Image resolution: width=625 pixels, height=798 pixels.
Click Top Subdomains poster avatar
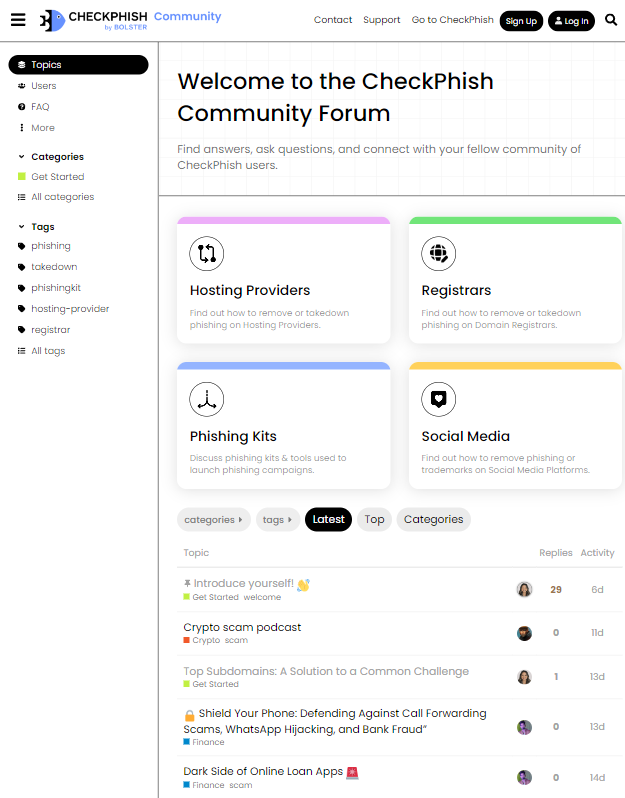click(524, 677)
